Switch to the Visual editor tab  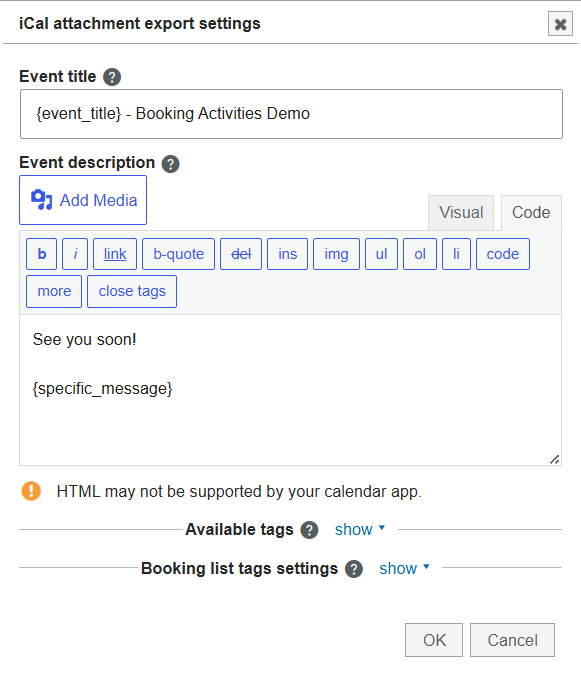[461, 212]
